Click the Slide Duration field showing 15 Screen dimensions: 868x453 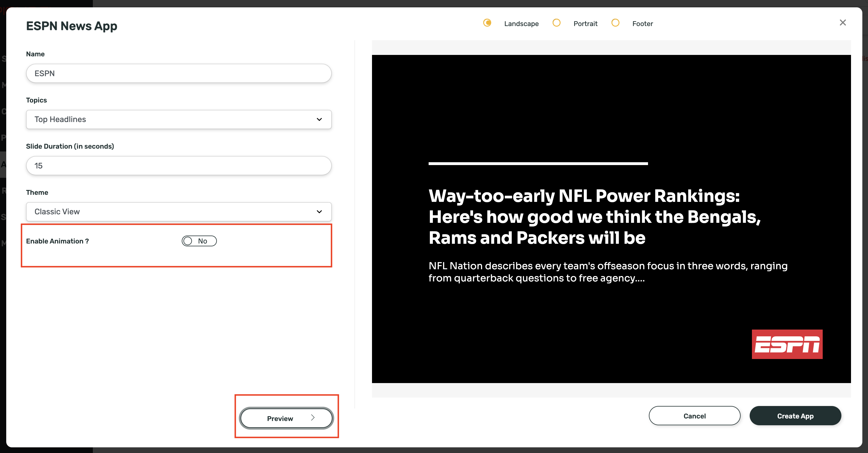click(x=179, y=166)
